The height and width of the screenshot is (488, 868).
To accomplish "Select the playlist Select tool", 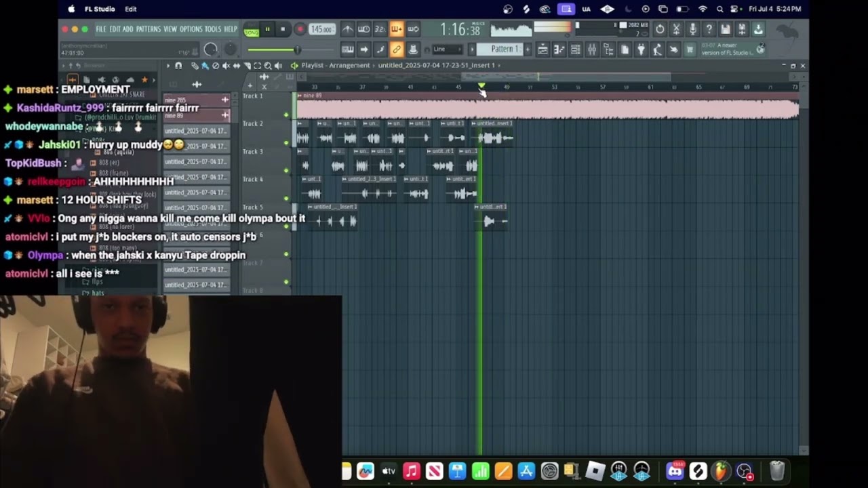I will pos(257,66).
